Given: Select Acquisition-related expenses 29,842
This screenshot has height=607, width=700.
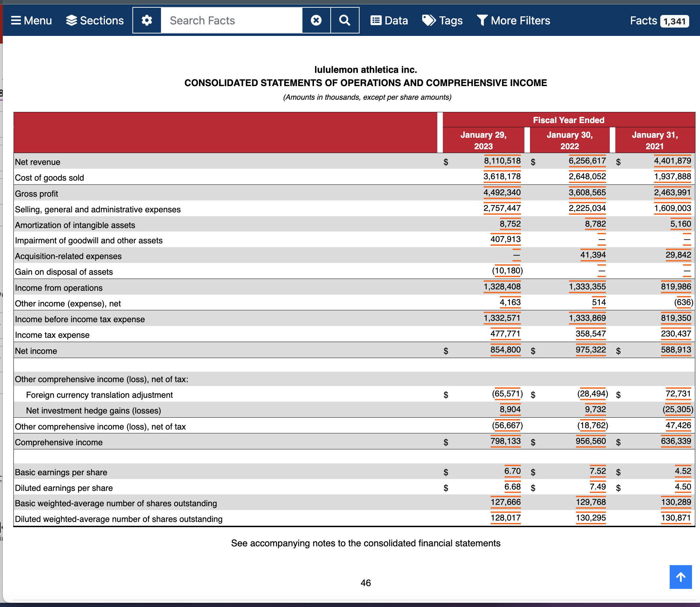Looking at the screenshot, I should (x=678, y=255).
